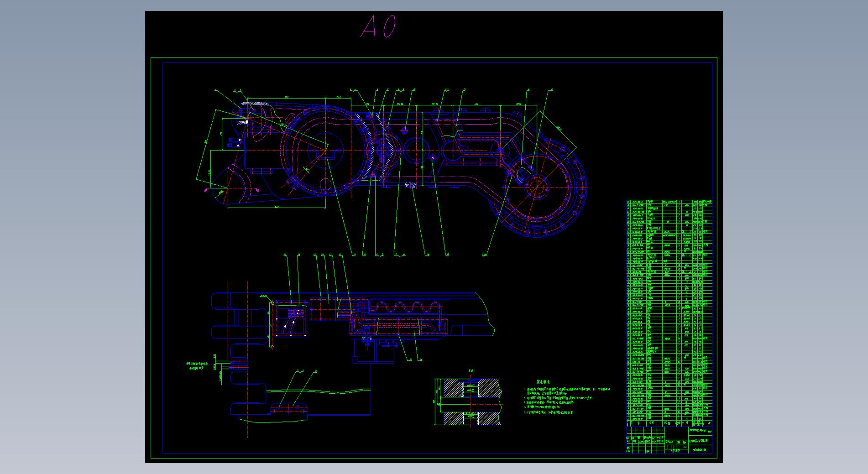Screen dimensions: 868x474
Task: Click the red hub of the right sprocket wheel
Action: coord(536,187)
